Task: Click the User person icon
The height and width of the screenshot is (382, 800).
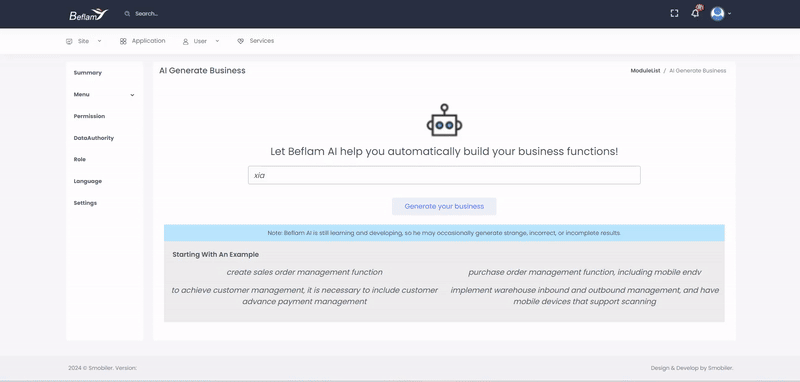Action: coord(186,41)
